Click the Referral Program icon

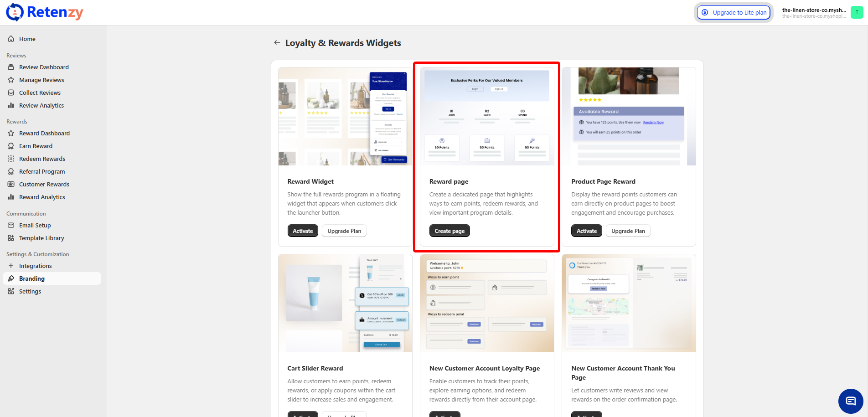pos(11,171)
